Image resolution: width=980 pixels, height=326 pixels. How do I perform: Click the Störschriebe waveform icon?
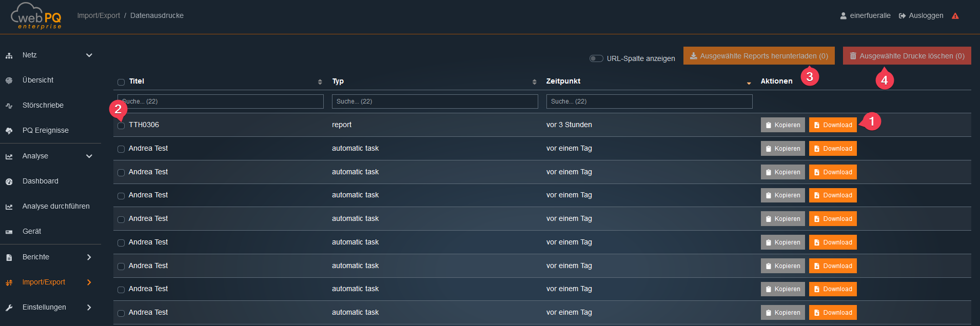[9, 106]
